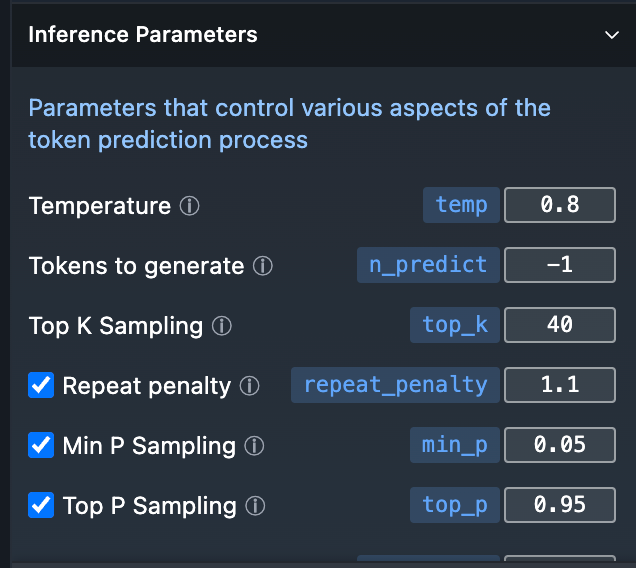The height and width of the screenshot is (568, 636).
Task: Select the Top K value input
Action: (559, 325)
